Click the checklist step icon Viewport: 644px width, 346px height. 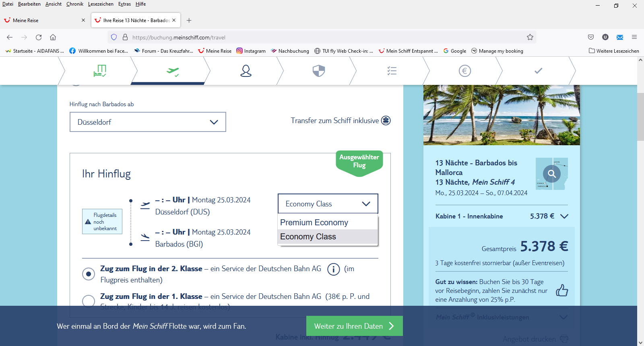[392, 71]
